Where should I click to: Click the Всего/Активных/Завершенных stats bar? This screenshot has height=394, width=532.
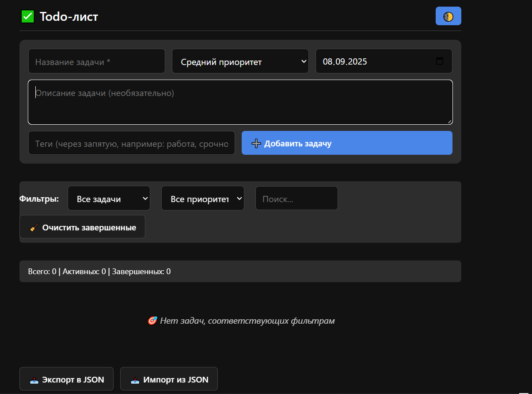[x=240, y=271]
